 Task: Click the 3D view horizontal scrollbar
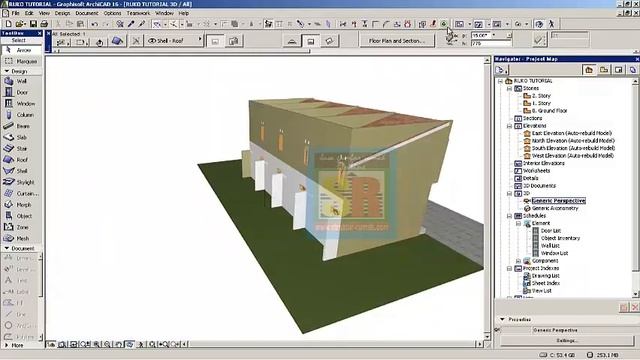pos(333,344)
